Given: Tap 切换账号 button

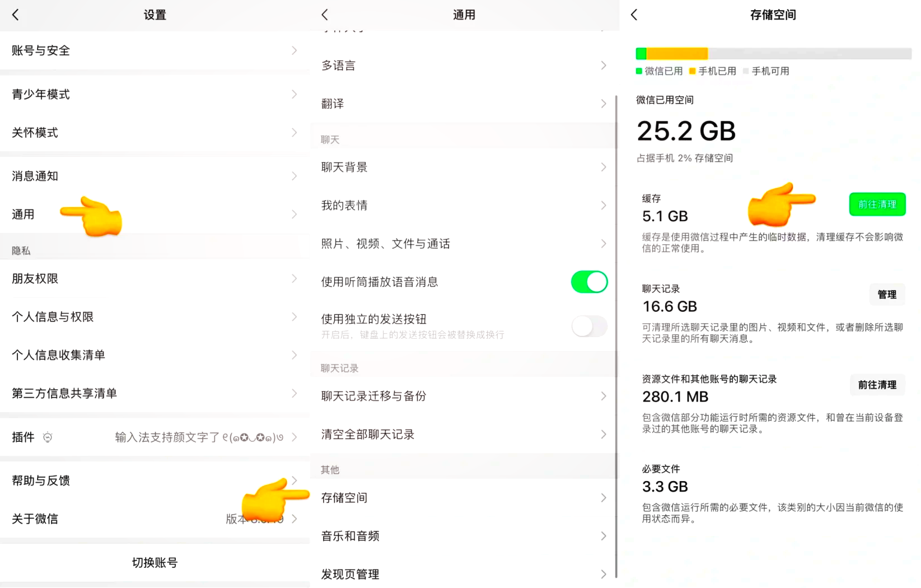Looking at the screenshot, I should (155, 562).
